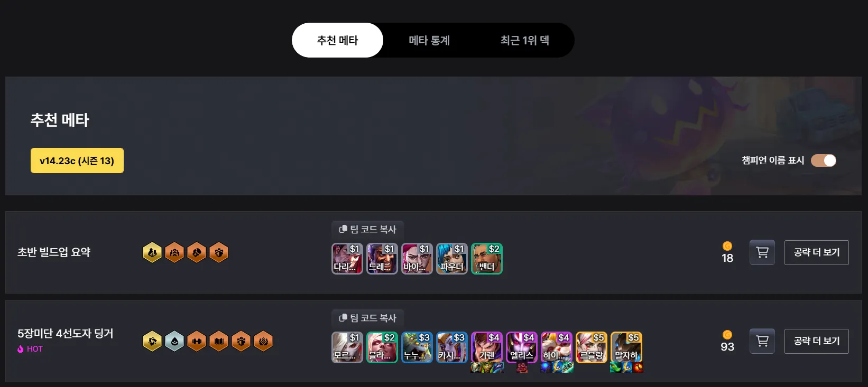Image resolution: width=868 pixels, height=387 pixels.
Task: Click the 가렌 champion portrait
Action: click(x=487, y=347)
